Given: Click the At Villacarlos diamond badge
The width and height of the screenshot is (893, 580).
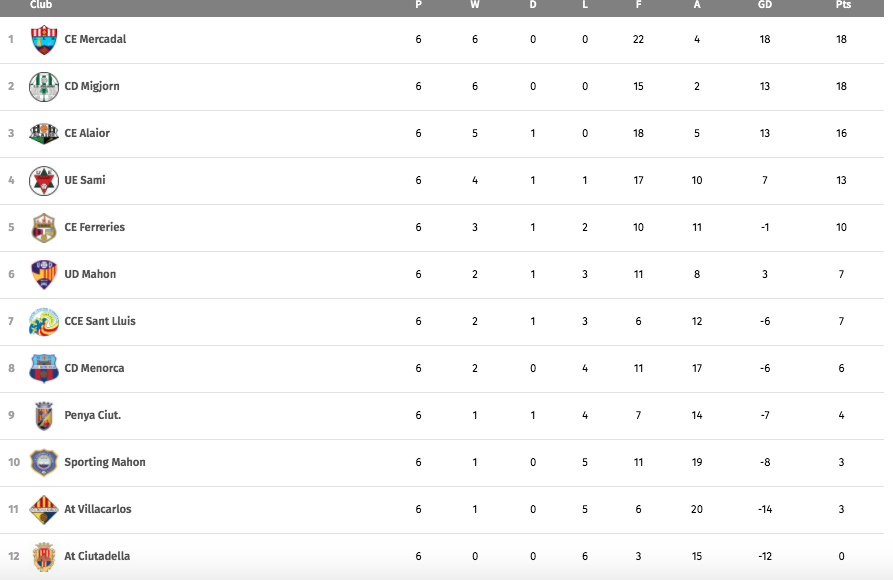Looking at the screenshot, I should tap(44, 509).
